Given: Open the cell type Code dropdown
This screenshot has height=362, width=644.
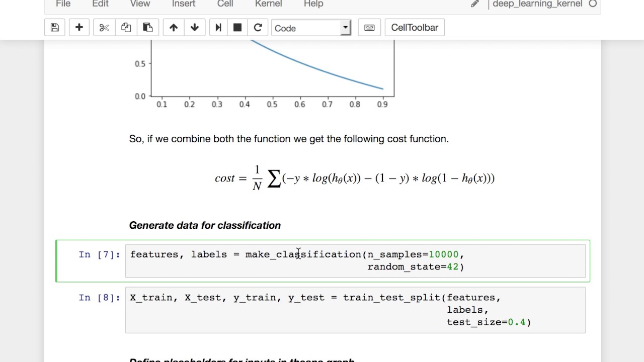Looking at the screenshot, I should (x=311, y=28).
